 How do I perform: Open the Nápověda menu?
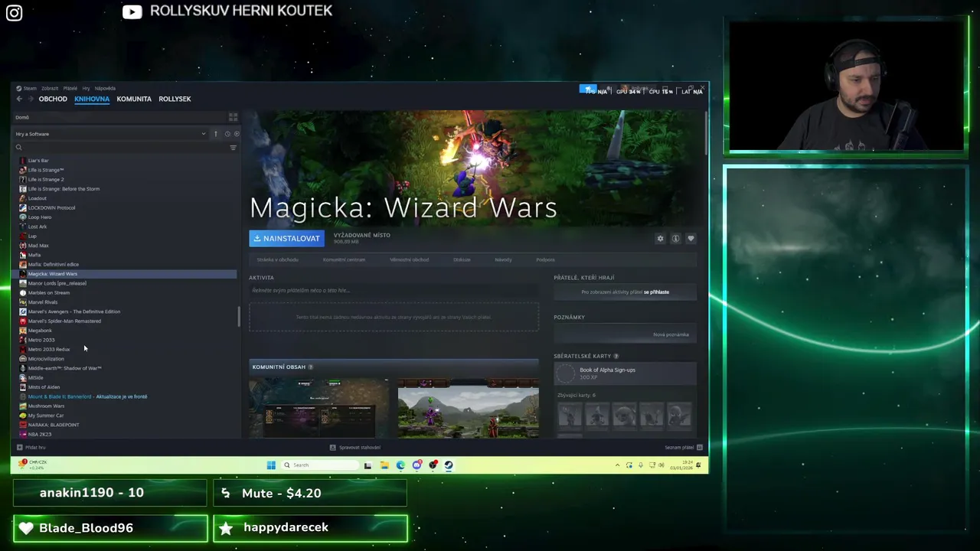105,88
